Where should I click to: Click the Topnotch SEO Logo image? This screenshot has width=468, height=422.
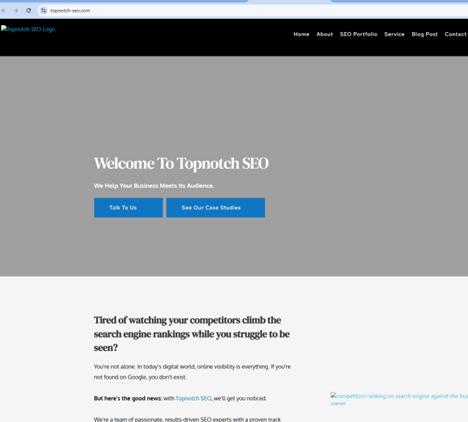tap(28, 29)
